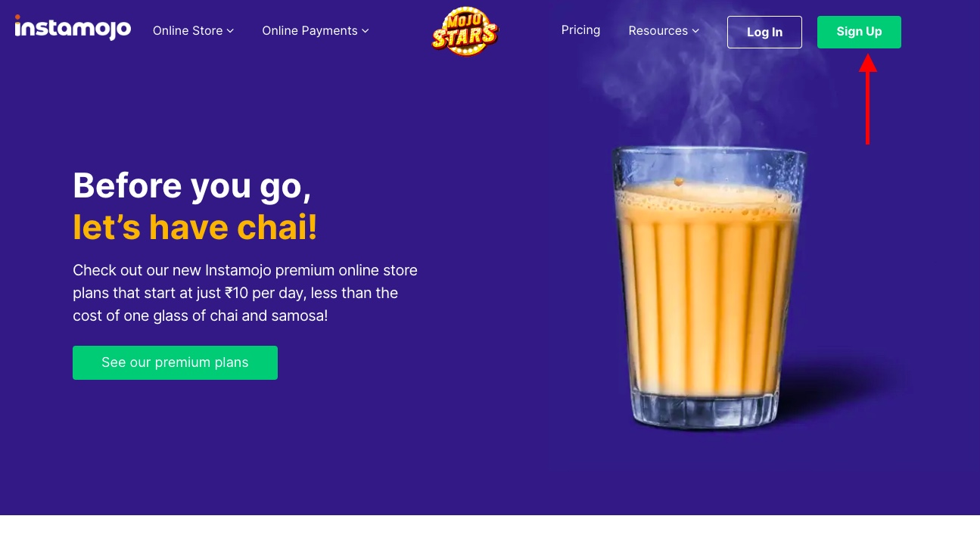Click the Log In button
The height and width of the screenshot is (547, 980).
pyautogui.click(x=764, y=32)
